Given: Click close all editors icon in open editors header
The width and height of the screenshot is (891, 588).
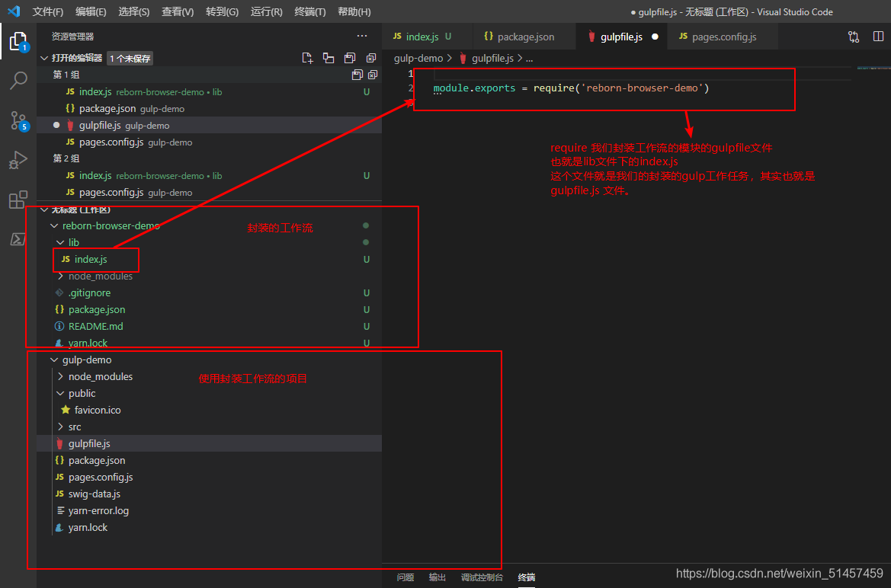Looking at the screenshot, I should tap(371, 58).
